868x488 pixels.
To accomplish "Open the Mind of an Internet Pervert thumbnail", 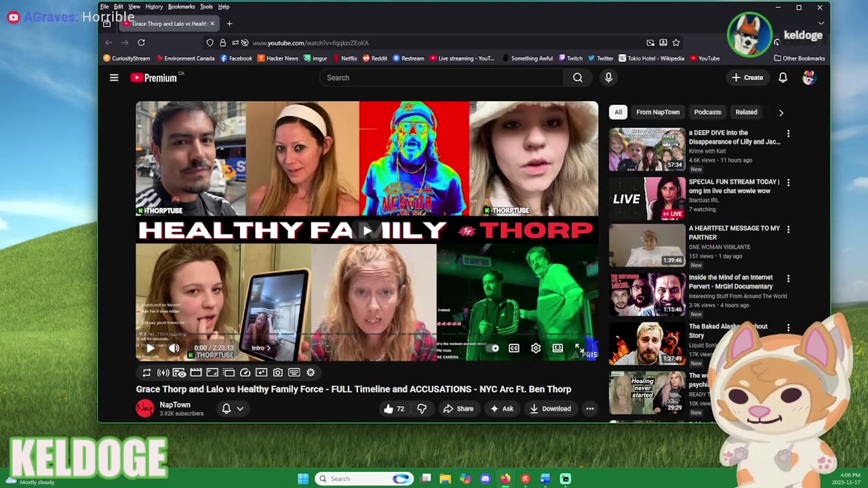I will (x=647, y=296).
